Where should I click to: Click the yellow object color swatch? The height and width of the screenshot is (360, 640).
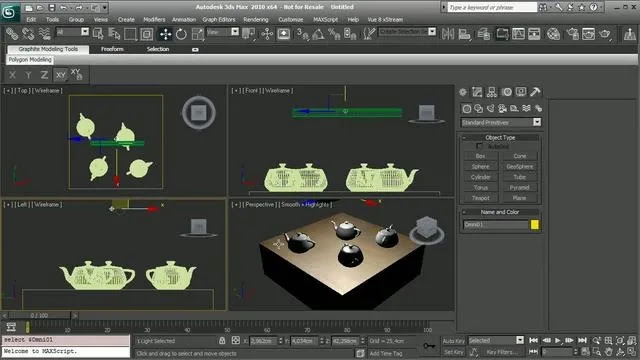[x=535, y=224]
